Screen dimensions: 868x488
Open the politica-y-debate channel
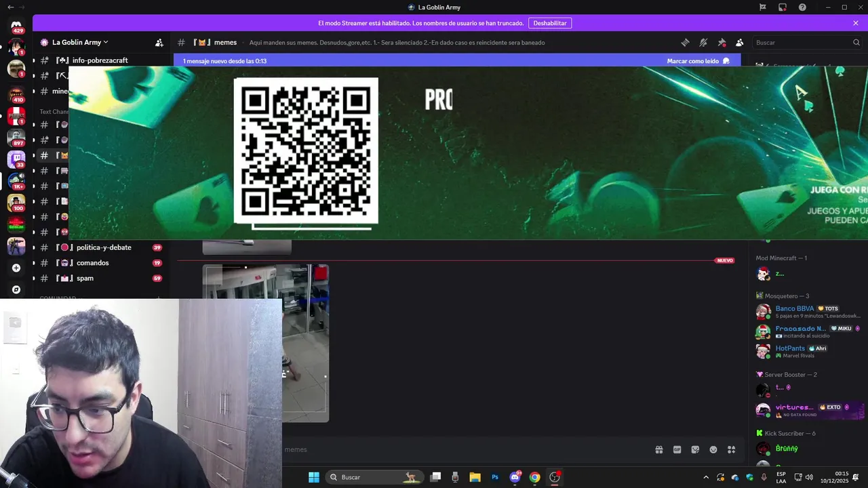(x=100, y=247)
